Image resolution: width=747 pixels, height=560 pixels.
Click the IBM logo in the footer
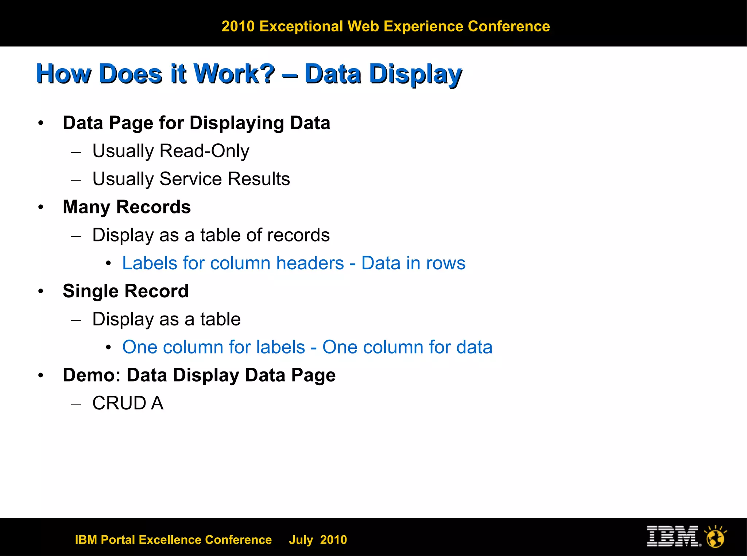click(674, 536)
